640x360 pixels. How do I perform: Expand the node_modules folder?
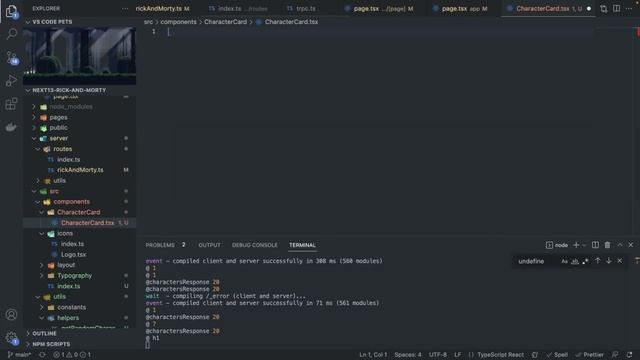[x=70, y=107]
